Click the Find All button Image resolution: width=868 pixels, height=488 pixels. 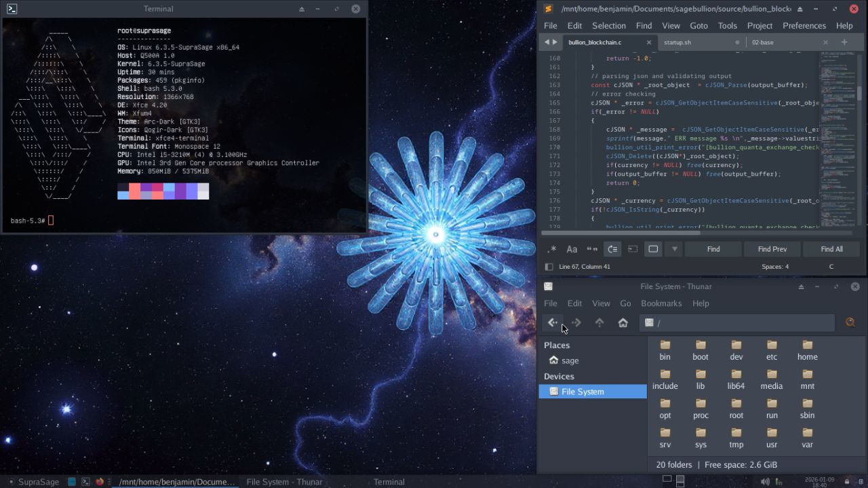click(831, 249)
